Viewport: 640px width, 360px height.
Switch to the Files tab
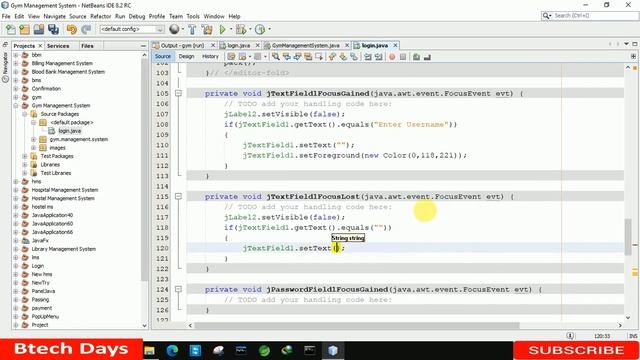click(87, 46)
